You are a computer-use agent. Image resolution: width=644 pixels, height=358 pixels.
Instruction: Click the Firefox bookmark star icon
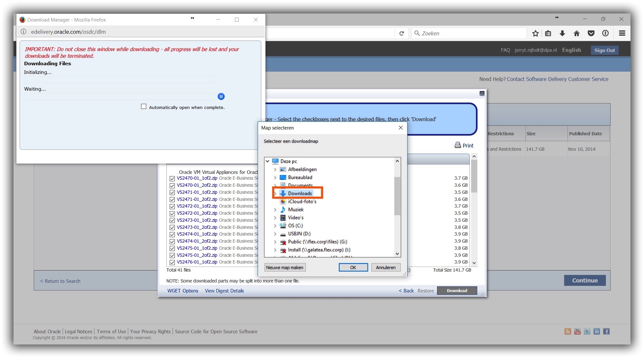click(x=535, y=33)
